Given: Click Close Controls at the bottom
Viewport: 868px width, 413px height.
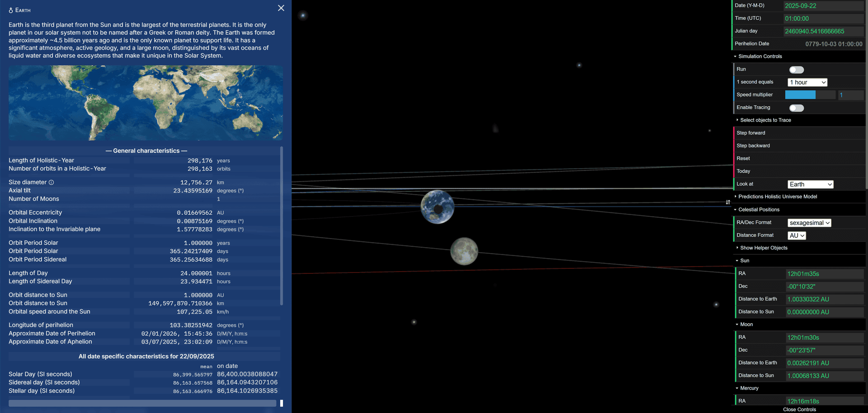Looking at the screenshot, I should click(801, 409).
